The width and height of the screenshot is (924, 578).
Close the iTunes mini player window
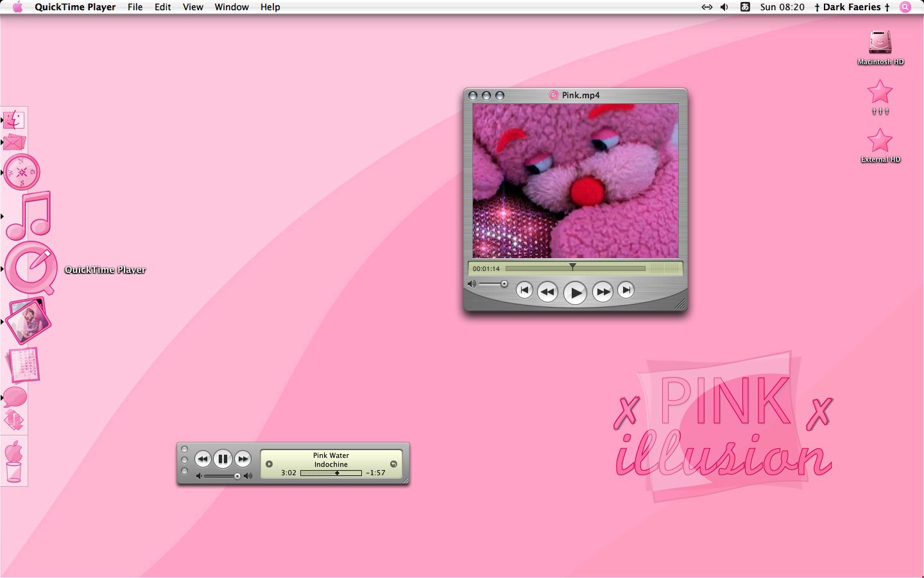click(x=185, y=450)
